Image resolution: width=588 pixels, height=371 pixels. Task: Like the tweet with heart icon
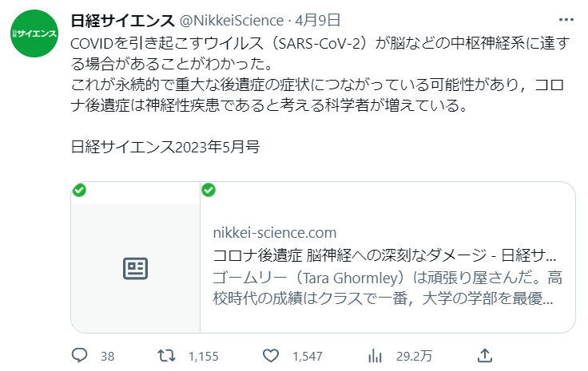tap(270, 355)
